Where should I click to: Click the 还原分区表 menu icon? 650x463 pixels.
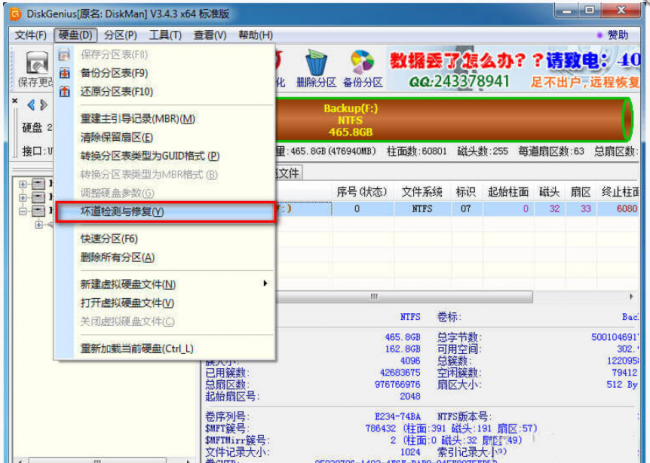tap(64, 92)
